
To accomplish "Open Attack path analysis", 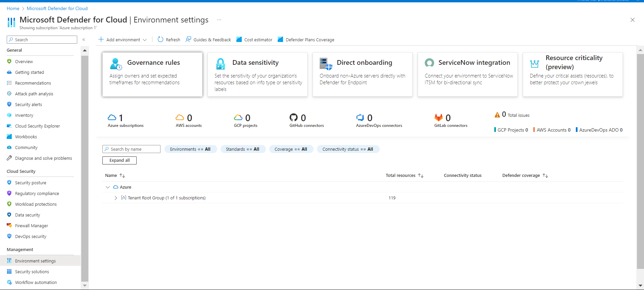I will coord(34,94).
